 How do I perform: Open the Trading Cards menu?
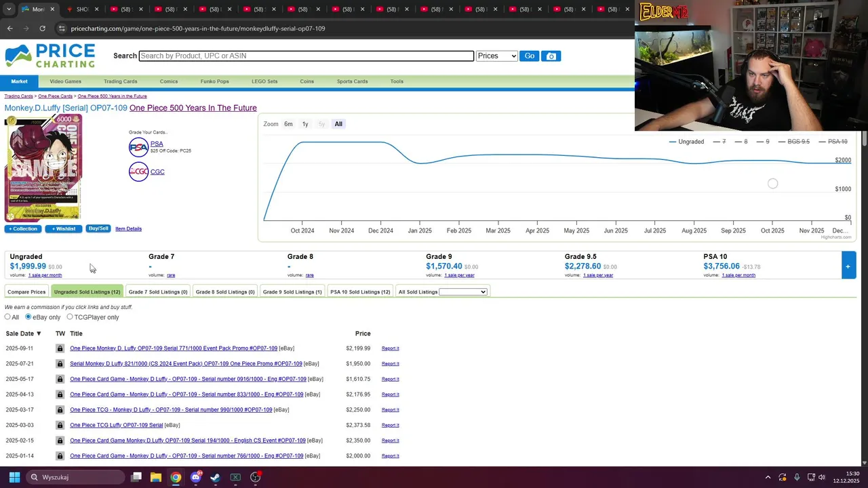[x=121, y=81]
